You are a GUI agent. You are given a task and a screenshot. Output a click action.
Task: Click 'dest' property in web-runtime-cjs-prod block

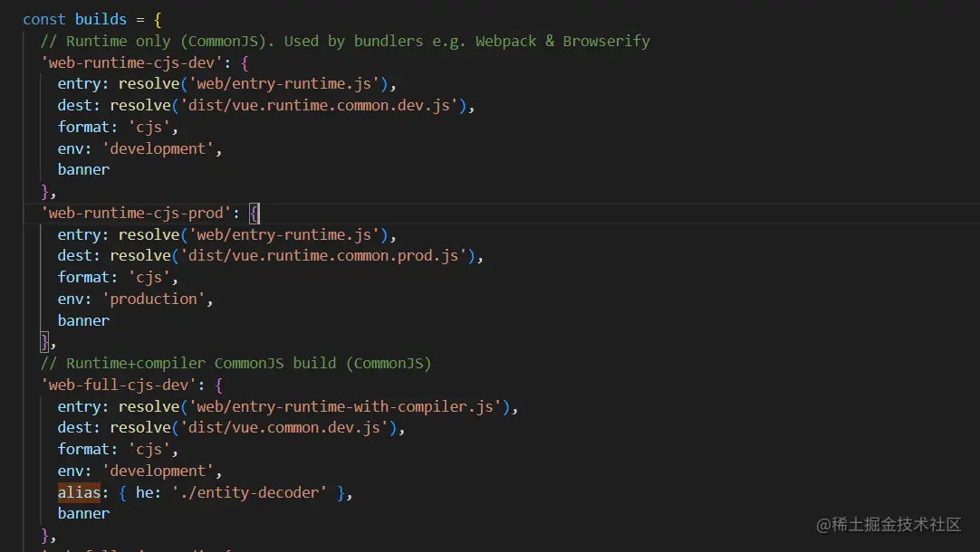[x=74, y=256]
